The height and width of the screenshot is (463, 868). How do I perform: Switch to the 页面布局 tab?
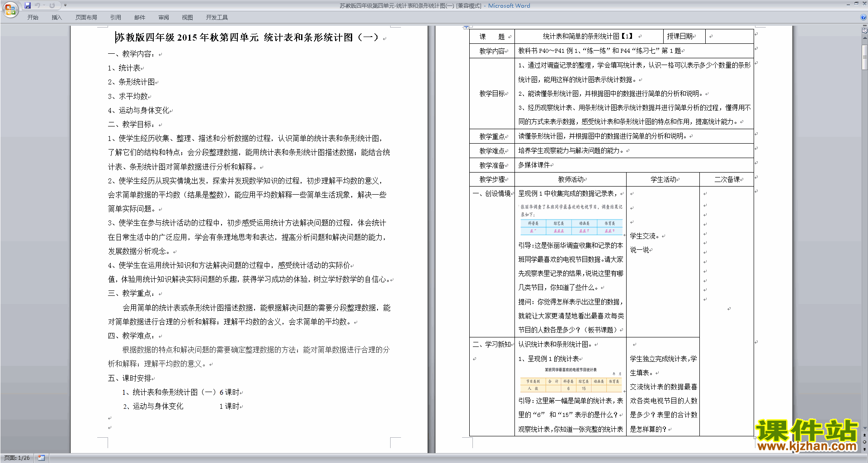(86, 18)
